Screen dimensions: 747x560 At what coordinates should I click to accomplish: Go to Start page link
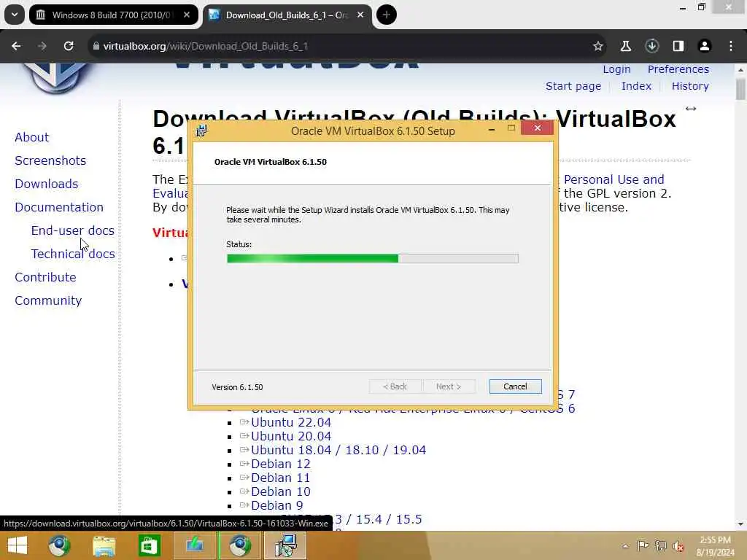coord(573,86)
